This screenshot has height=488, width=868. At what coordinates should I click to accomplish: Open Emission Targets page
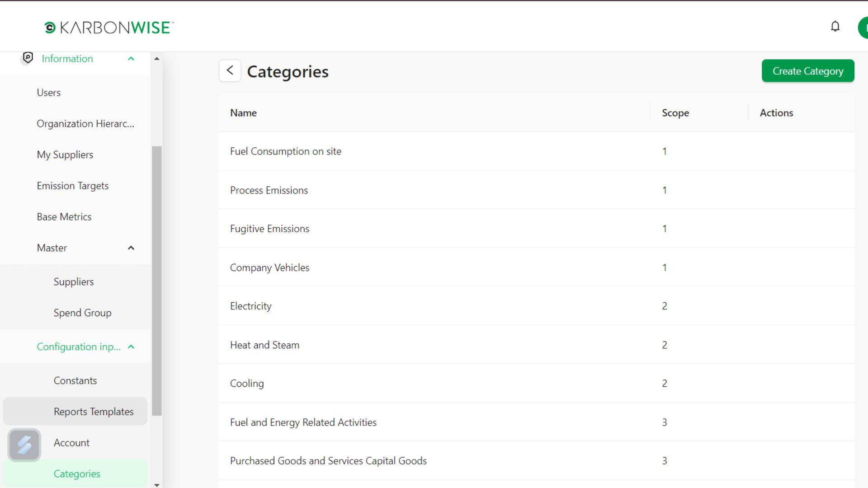[x=72, y=185]
